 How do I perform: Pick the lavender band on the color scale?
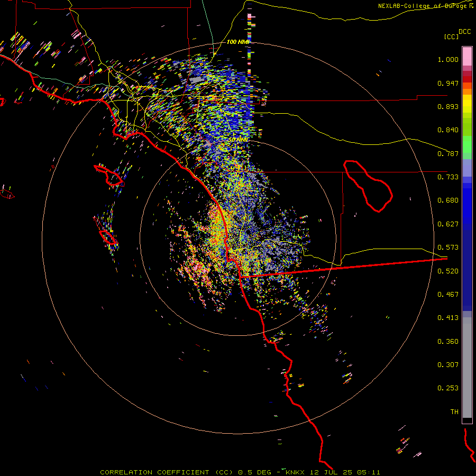(467, 168)
